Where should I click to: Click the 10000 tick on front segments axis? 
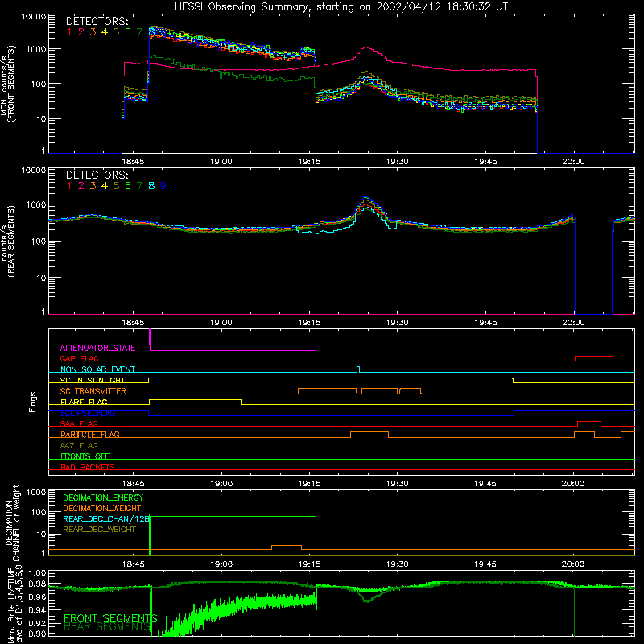coord(34,17)
